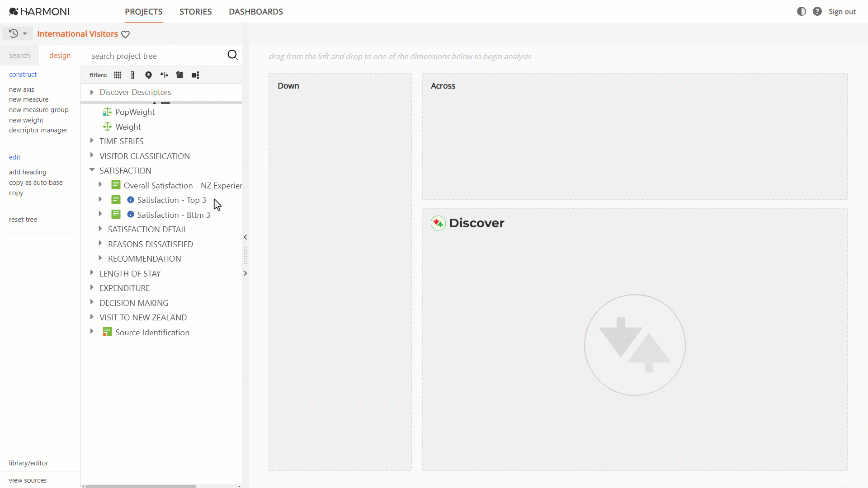This screenshot has height=488, width=868.
Task: Click the blue info icon for Satisfaction - Top 3
Action: [x=131, y=200]
